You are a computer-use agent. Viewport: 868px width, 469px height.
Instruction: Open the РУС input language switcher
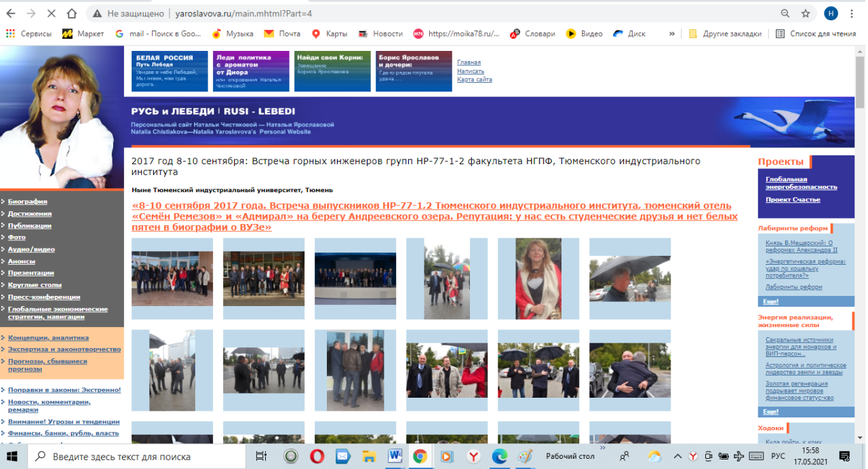[x=779, y=456]
